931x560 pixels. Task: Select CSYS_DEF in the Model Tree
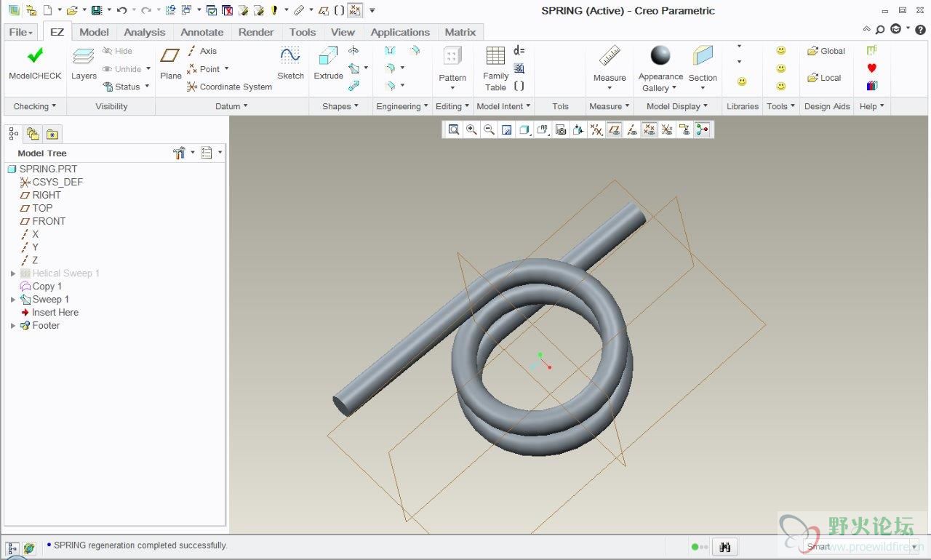pos(52,182)
